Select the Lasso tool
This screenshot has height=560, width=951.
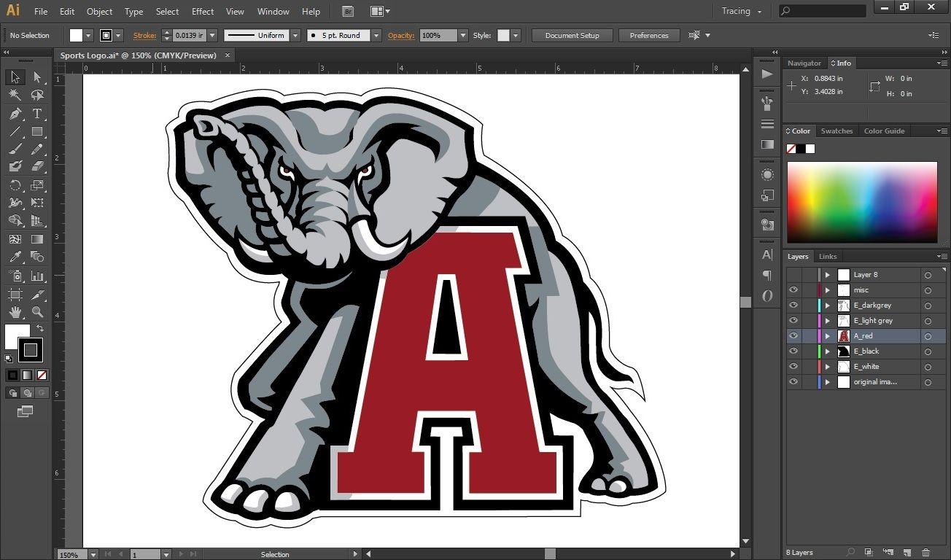pos(37,95)
